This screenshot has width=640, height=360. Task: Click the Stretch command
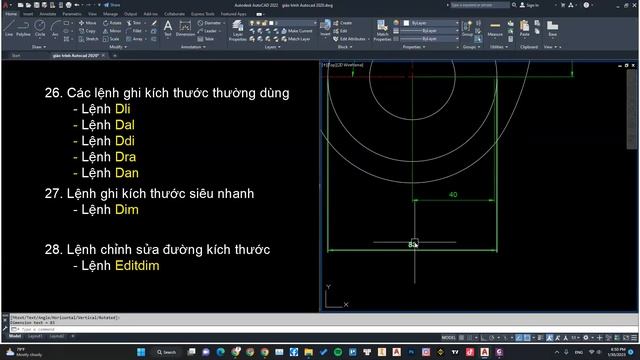tap(89, 39)
